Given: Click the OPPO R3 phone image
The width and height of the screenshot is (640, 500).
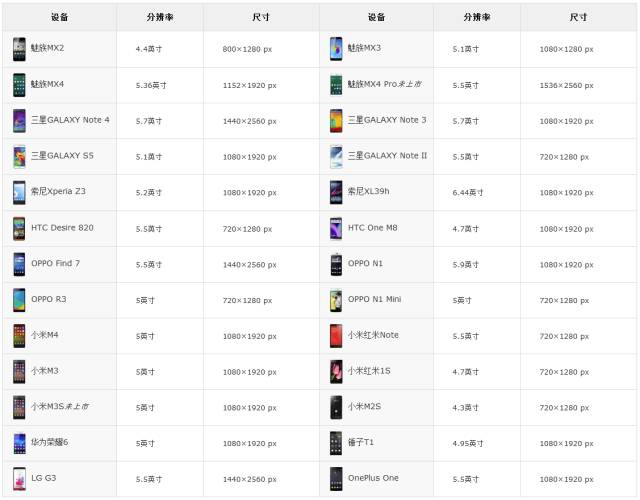Looking at the screenshot, I should pyautogui.click(x=19, y=300).
